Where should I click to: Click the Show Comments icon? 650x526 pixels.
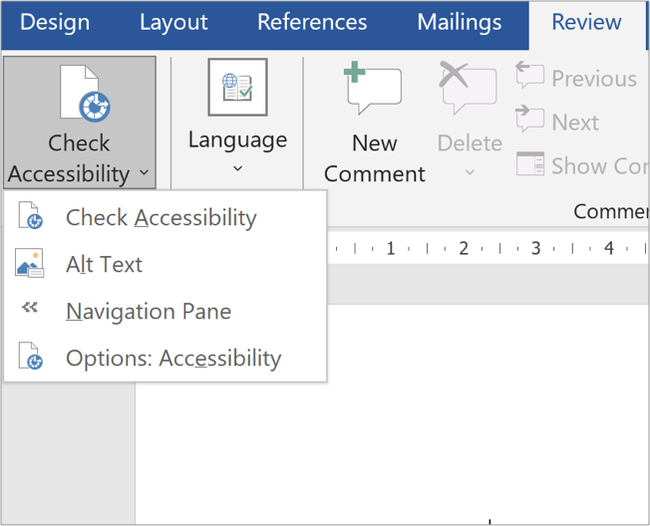click(530, 163)
